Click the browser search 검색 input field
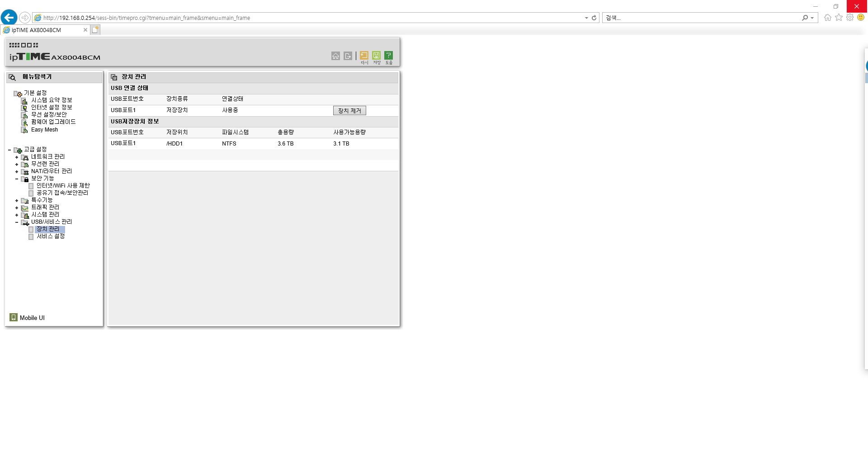The height and width of the screenshot is (470, 868). (703, 18)
